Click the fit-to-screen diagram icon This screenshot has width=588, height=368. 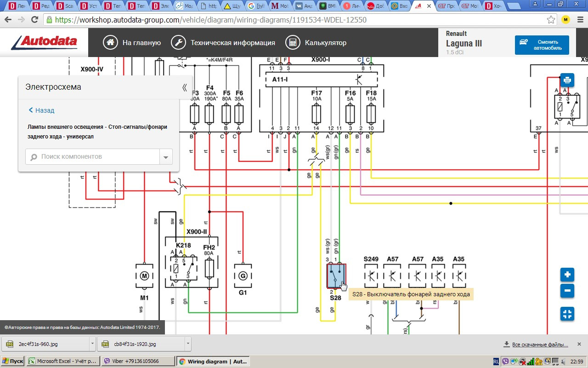point(567,314)
